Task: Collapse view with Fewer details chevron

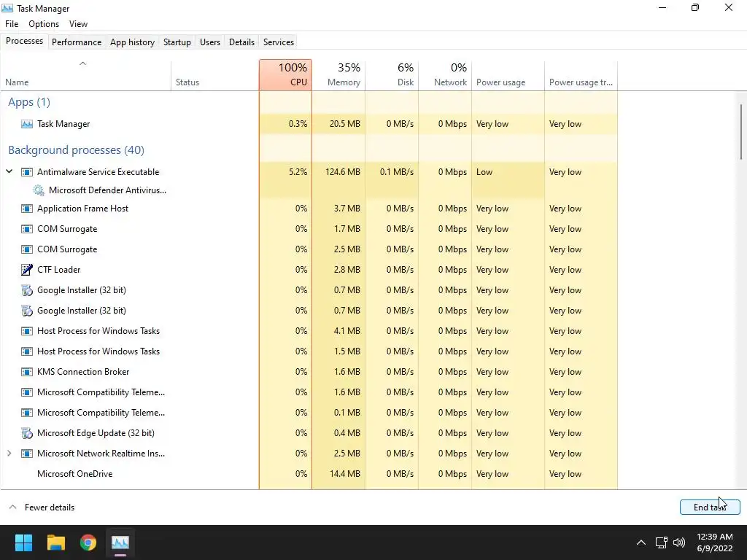Action: point(13,507)
